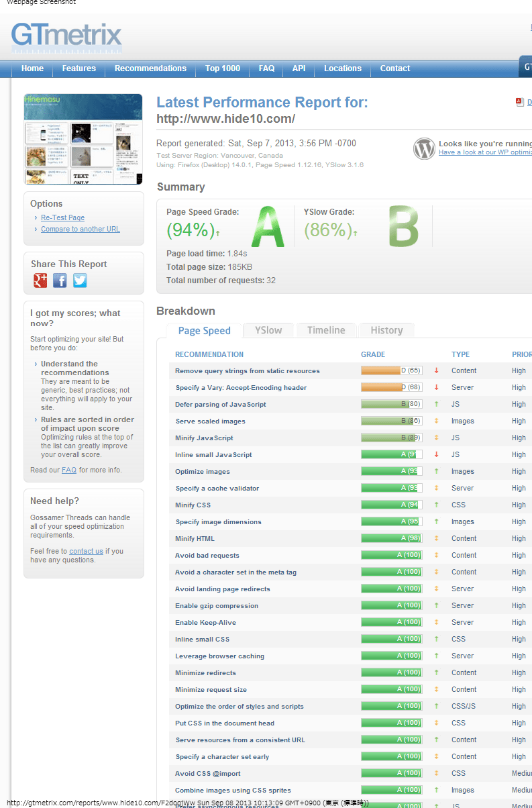The image size is (532, 808).
Task: Click trend arrow for Defer parsing of JavaScript
Action: 436,404
